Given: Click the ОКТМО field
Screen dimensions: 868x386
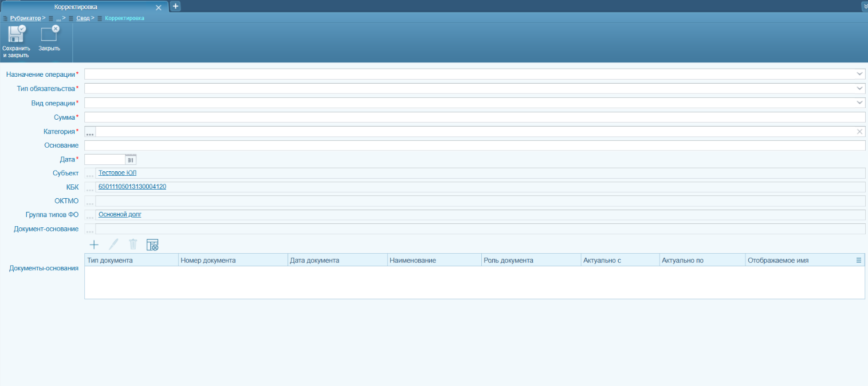Looking at the screenshot, I should point(480,201).
